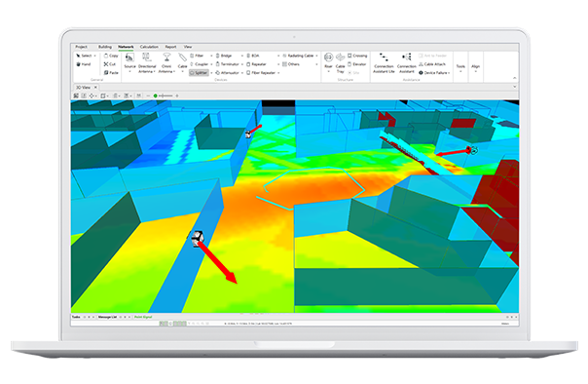Collapse the ribbon with the chevron
Viewport: 588px width, 384px height.
(514, 78)
